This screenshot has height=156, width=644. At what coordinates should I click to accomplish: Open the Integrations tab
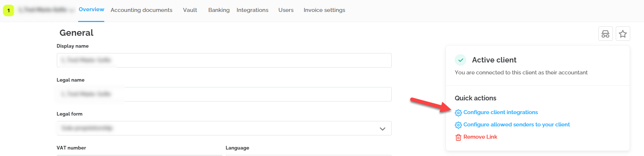[252, 10]
